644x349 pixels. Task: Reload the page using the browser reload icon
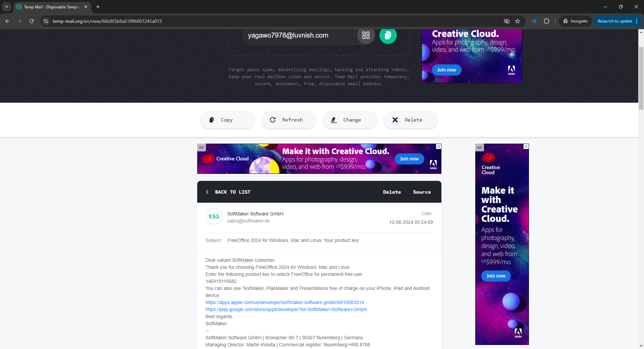tap(32, 21)
